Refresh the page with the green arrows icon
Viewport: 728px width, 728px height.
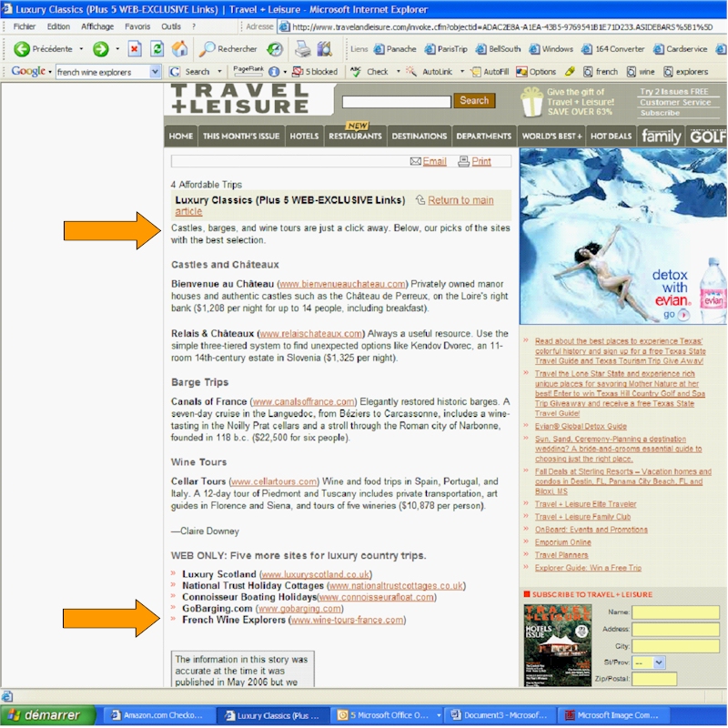(x=157, y=49)
